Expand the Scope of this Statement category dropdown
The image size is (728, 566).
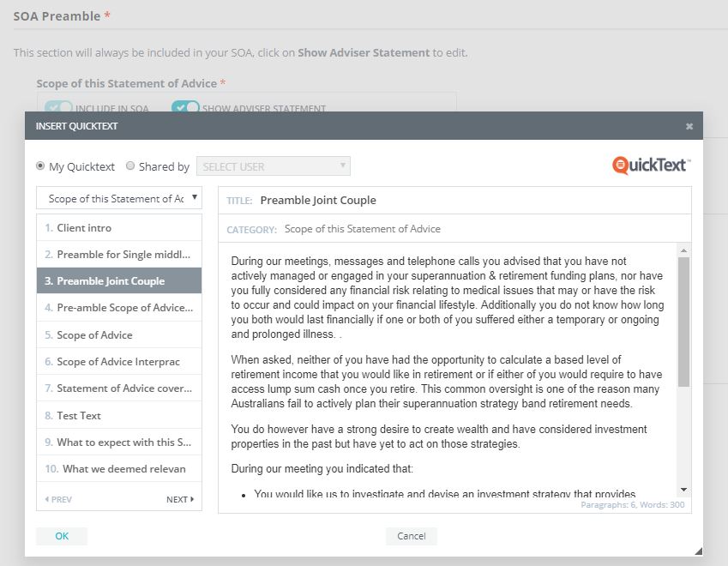click(119, 199)
